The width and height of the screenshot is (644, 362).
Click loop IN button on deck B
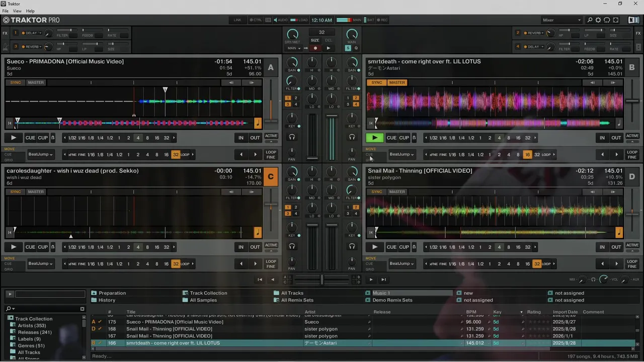pyautogui.click(x=602, y=138)
